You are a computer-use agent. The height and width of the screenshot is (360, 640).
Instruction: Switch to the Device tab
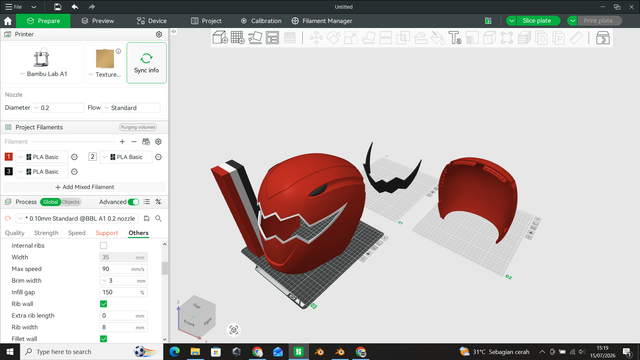(x=152, y=21)
